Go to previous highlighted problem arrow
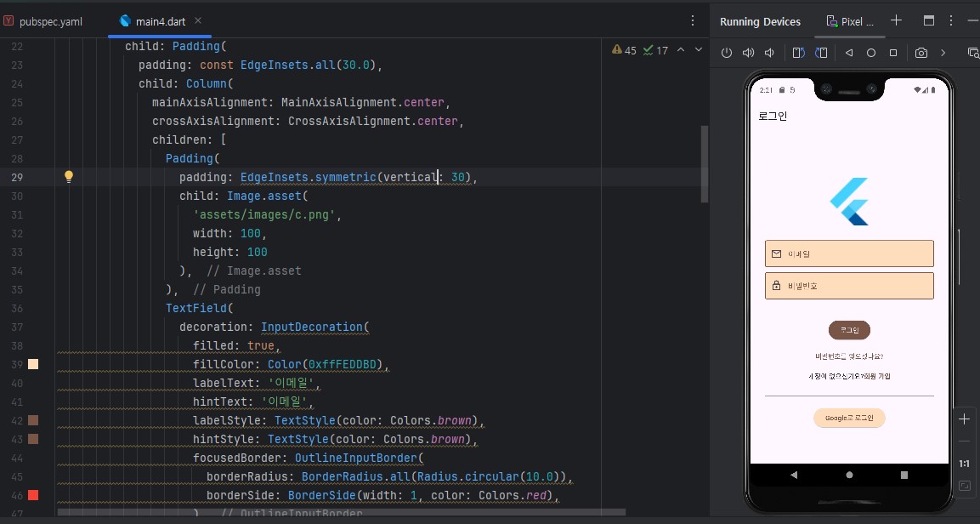The height and width of the screenshot is (524, 980). (x=682, y=50)
